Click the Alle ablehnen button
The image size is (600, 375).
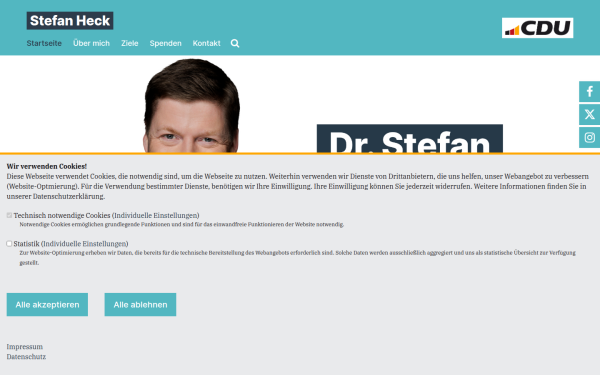(140, 305)
